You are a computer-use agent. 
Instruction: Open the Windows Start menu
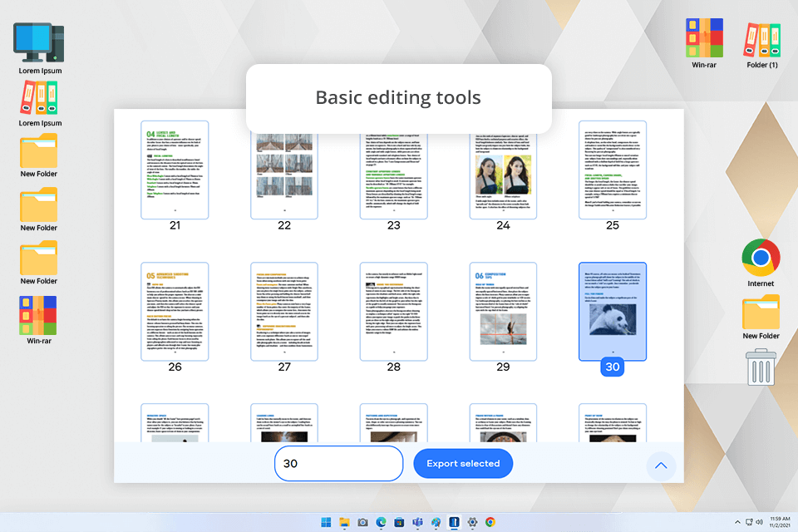[x=326, y=522]
